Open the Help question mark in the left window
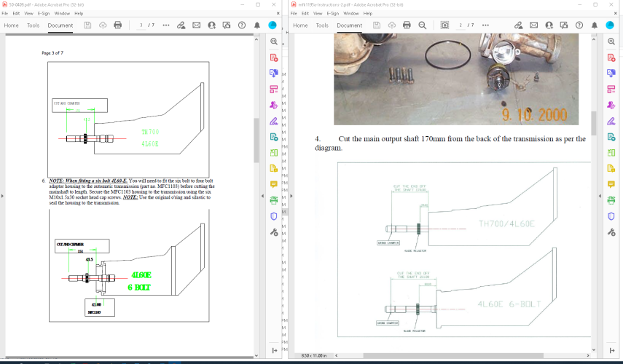The image size is (623, 364). click(242, 25)
